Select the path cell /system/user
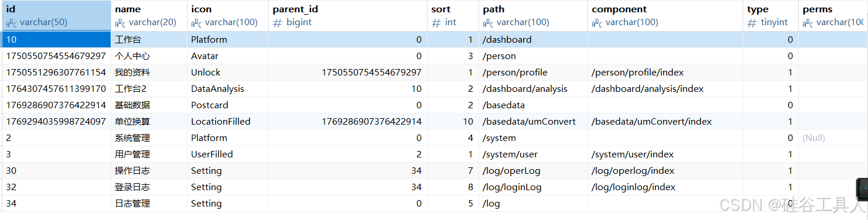 533,154
